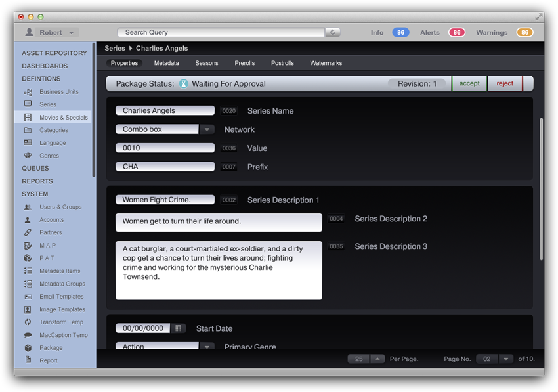Click the orange Warnings count badge
The width and height of the screenshot is (558, 392).
coord(525,32)
